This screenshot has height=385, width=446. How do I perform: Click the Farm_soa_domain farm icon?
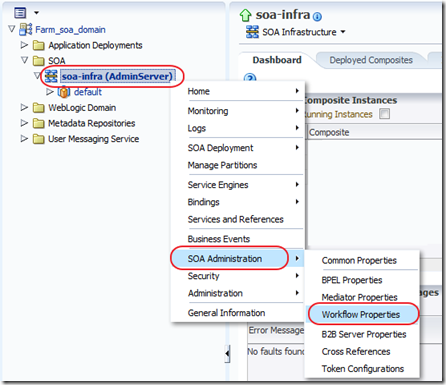[26, 30]
